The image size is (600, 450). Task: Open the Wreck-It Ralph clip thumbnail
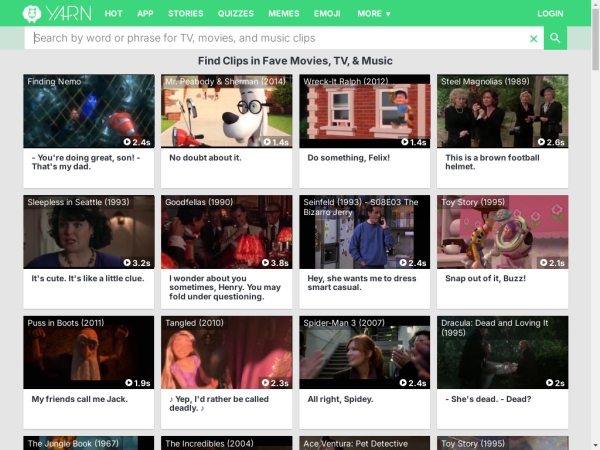[365, 111]
